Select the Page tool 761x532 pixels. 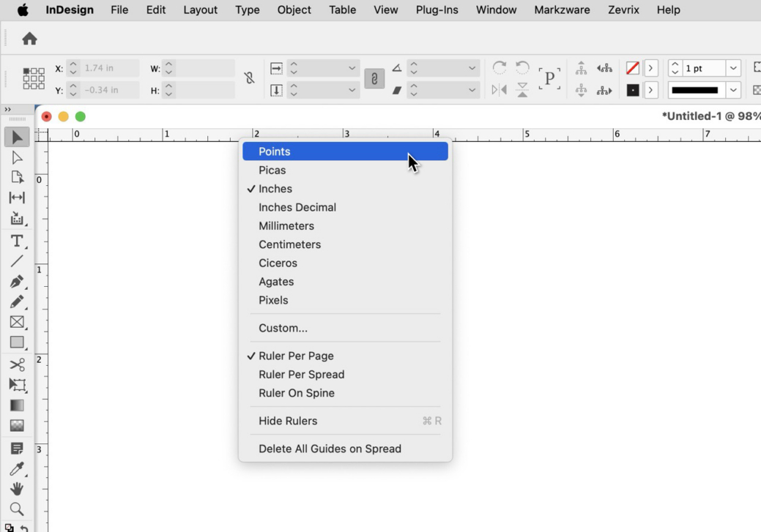point(17,178)
